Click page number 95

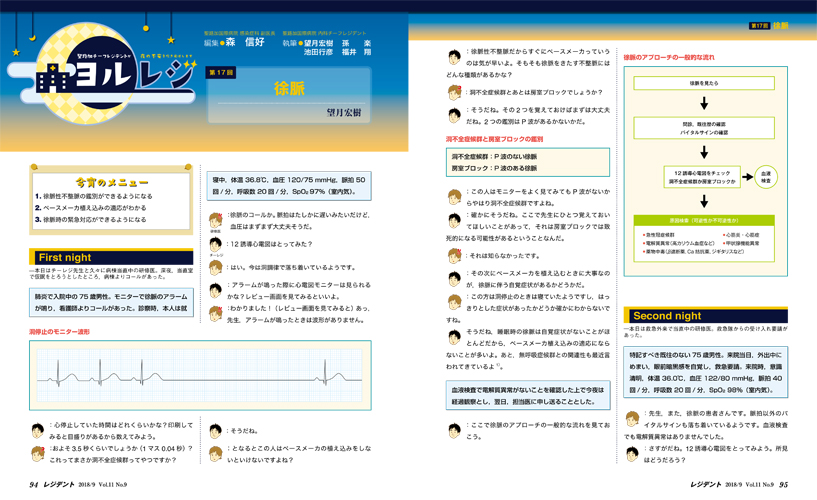pos(783,484)
